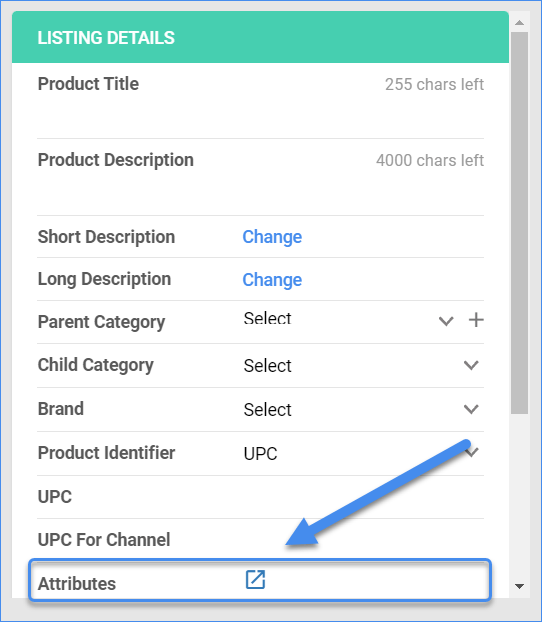Click the scrollbar up arrow
This screenshot has width=542, height=622.
519,23
